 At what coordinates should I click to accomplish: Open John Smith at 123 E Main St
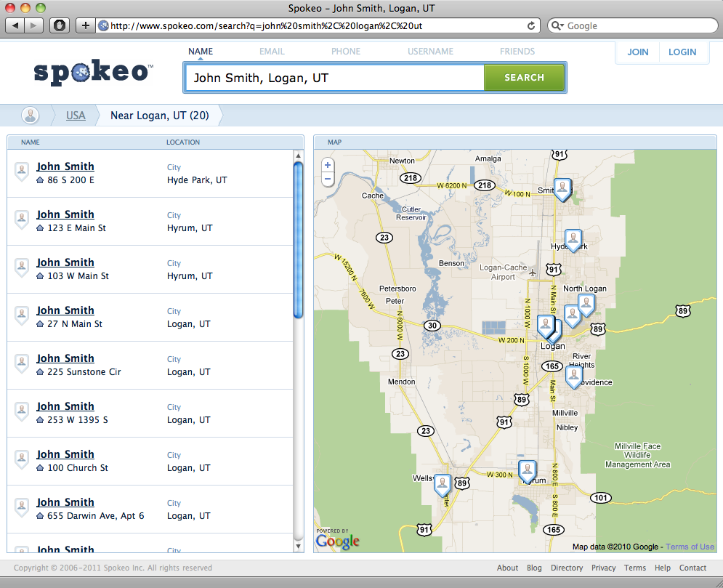pos(65,214)
